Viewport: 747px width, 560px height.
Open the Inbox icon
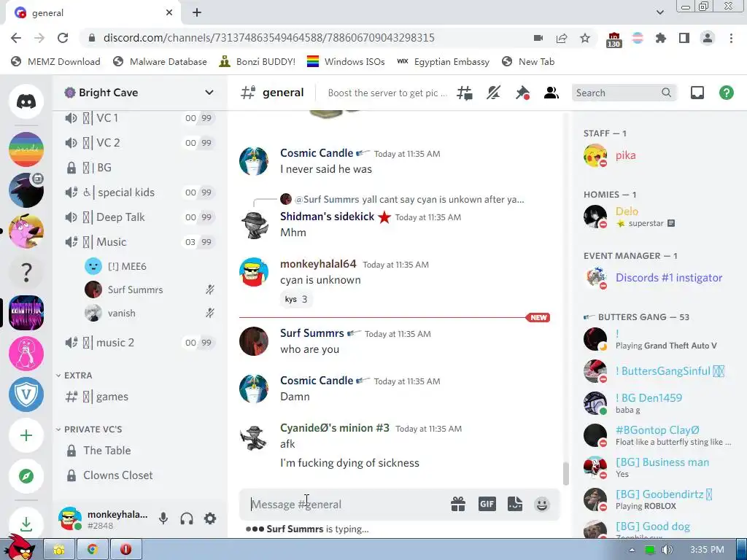point(697,93)
